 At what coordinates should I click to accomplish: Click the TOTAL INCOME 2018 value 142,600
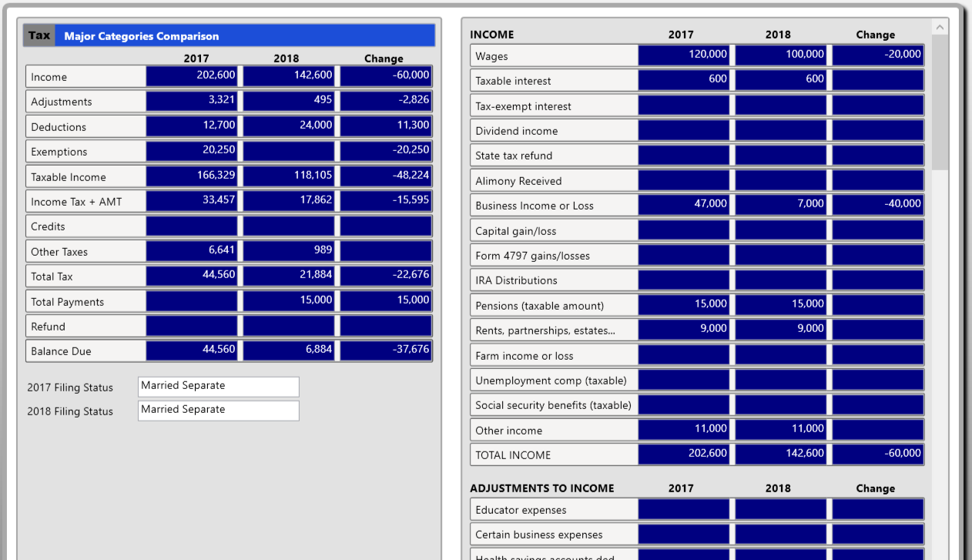coord(781,454)
